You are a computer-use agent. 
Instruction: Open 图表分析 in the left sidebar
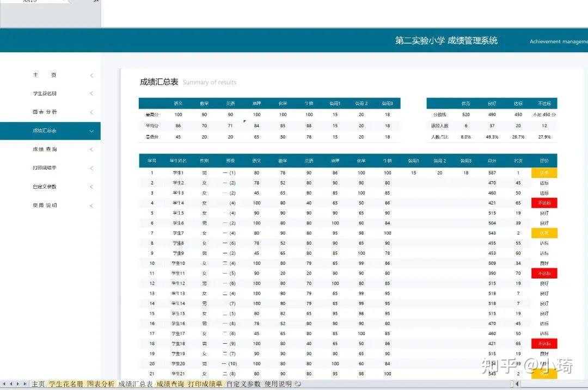click(x=45, y=112)
